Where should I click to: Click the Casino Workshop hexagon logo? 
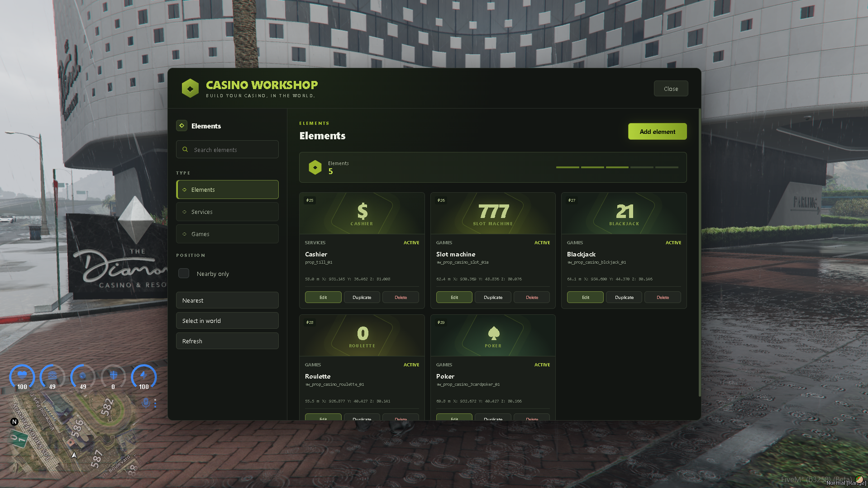point(190,88)
